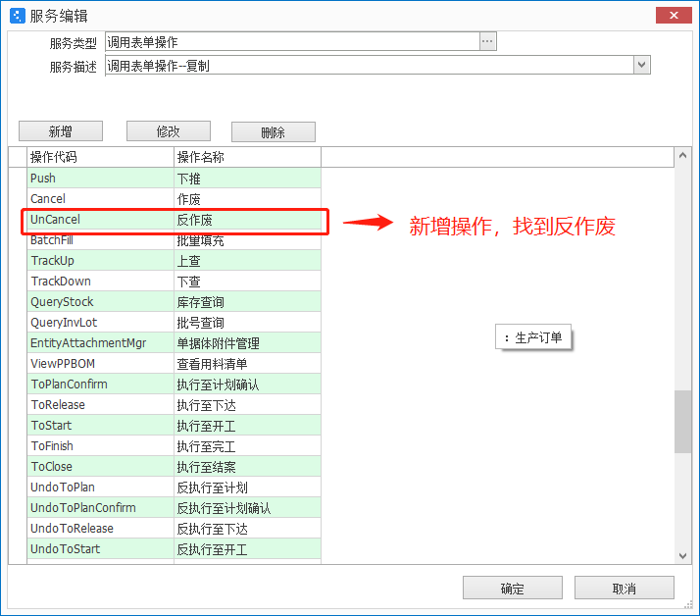Viewport: 700px width, 616px height.
Task: Click the 批量填充 name cell
Action: pos(247,240)
